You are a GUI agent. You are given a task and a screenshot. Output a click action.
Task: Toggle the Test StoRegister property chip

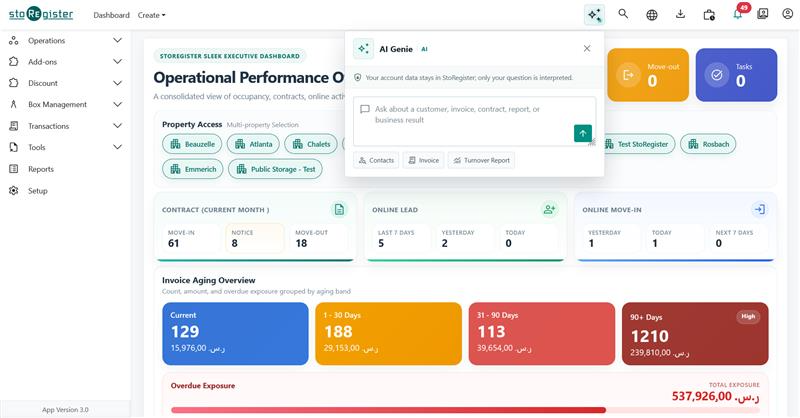[639, 144]
